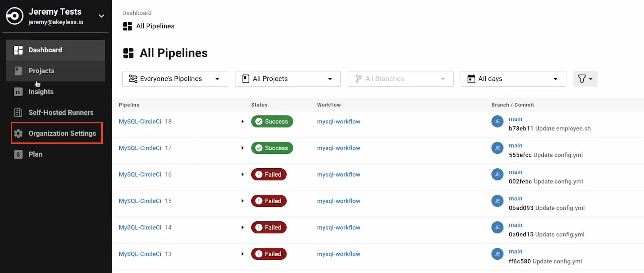
Task: Open MySQL-CircleCi link for pipeline 18
Action: pos(140,121)
